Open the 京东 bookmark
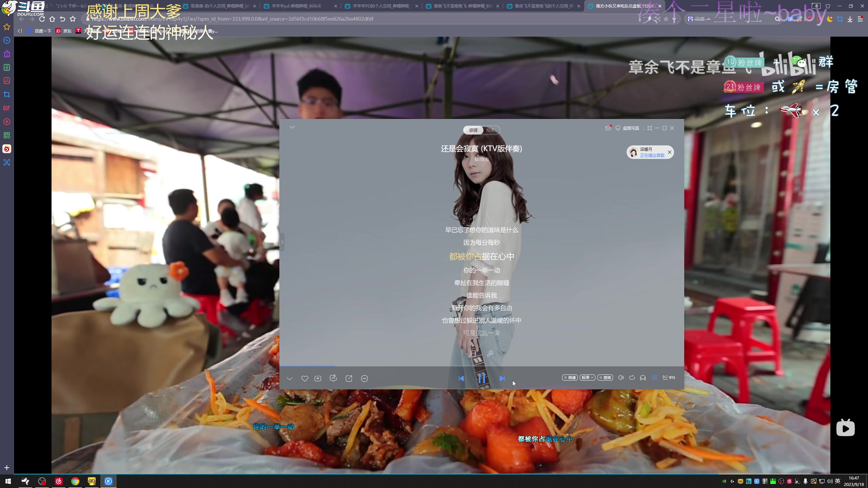Screen dimensions: 868x488 pos(63,31)
